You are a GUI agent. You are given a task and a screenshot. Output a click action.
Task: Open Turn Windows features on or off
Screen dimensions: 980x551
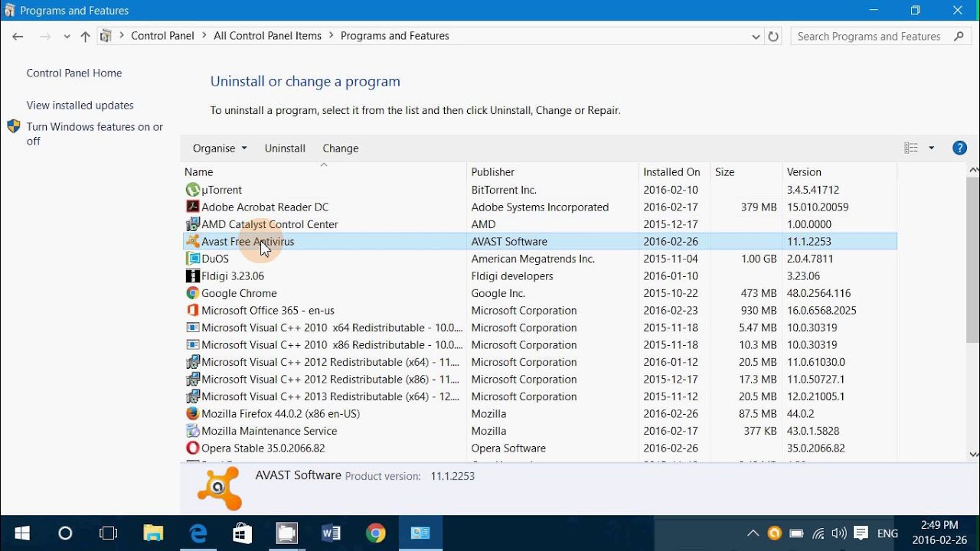click(95, 134)
